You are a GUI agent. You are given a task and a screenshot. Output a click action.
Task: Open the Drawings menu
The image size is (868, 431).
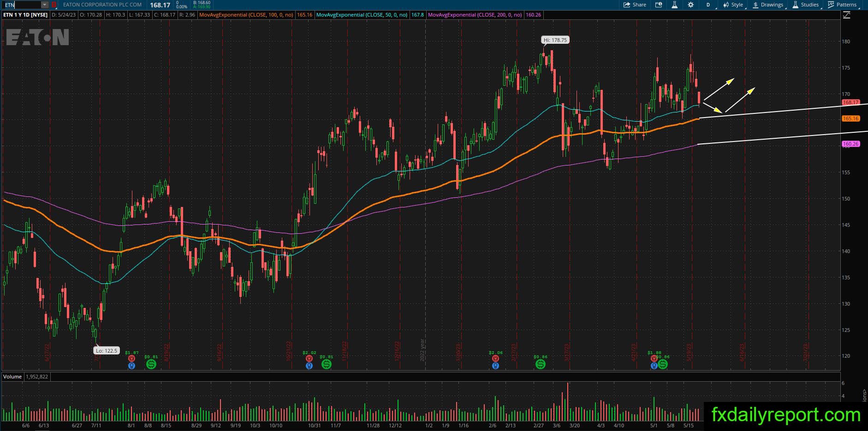pyautogui.click(x=768, y=5)
